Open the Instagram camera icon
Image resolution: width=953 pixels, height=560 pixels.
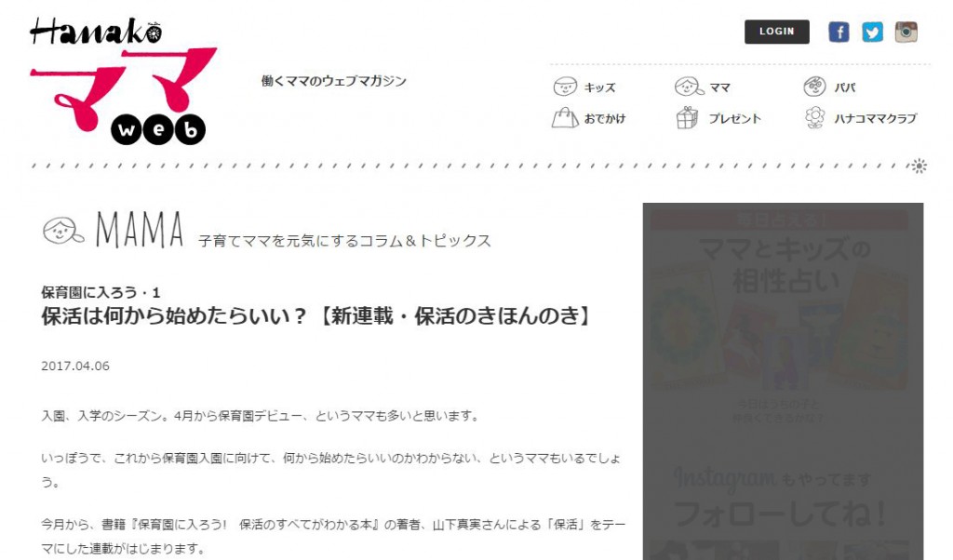[x=906, y=32]
